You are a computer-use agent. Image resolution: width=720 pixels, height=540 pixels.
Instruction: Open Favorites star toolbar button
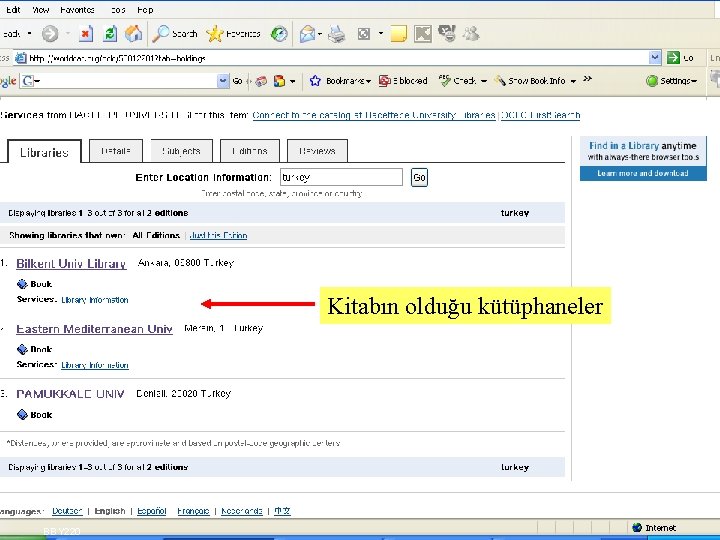(x=233, y=34)
